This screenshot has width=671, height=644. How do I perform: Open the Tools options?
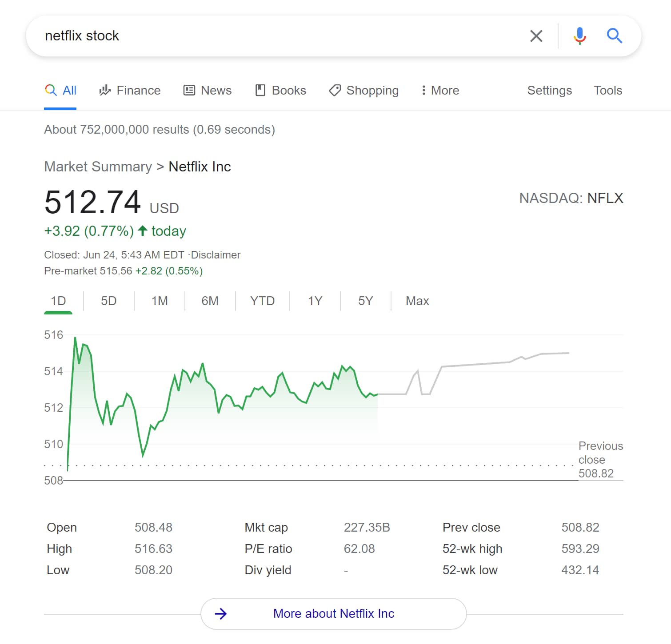[x=608, y=91]
